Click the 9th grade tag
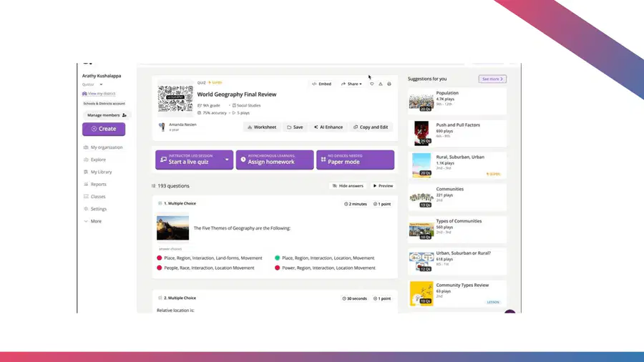 pyautogui.click(x=209, y=105)
